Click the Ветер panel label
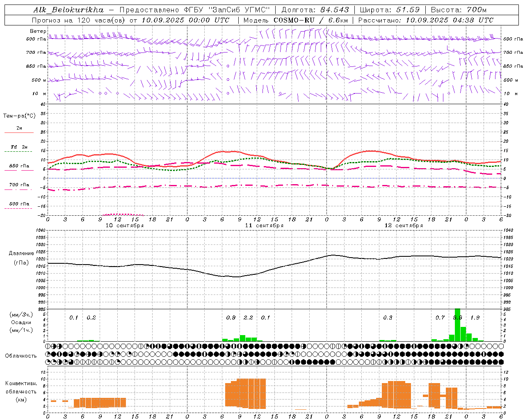 (38, 31)
